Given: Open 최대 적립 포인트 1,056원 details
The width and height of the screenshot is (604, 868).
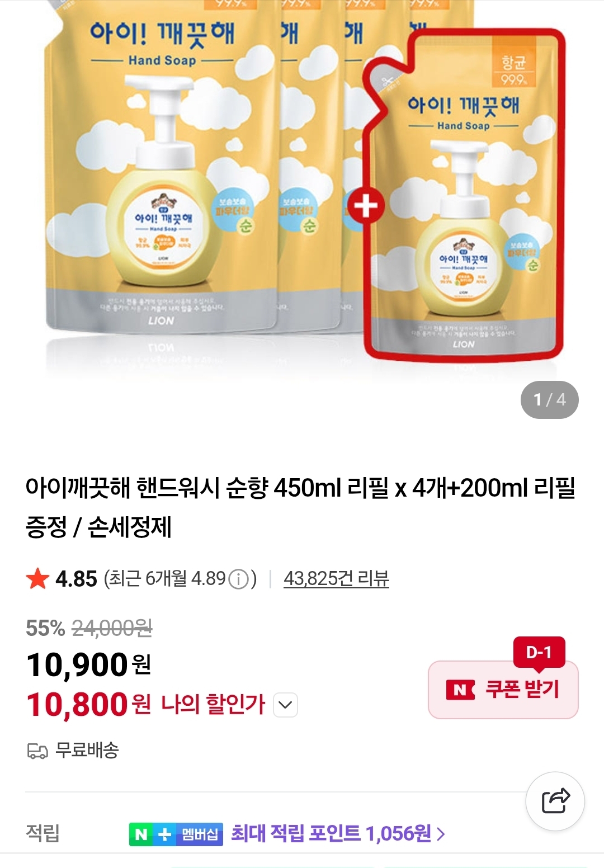Looking at the screenshot, I should (331, 834).
